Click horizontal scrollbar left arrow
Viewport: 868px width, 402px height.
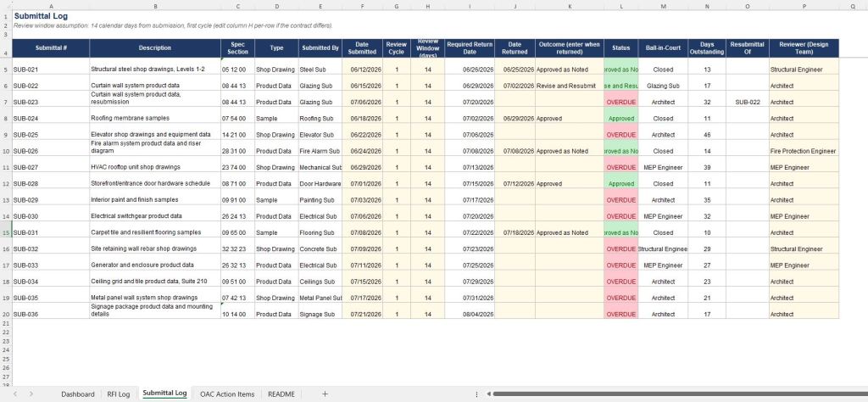(489, 394)
